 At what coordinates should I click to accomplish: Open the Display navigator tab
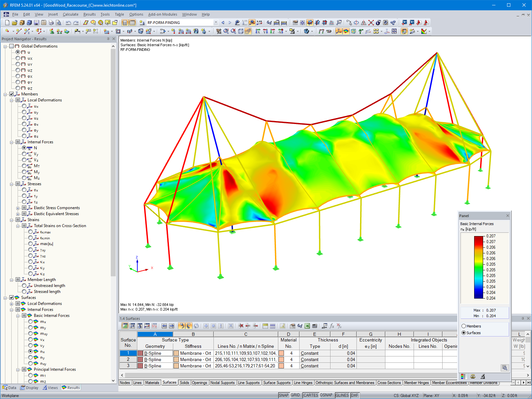pyautogui.click(x=29, y=388)
